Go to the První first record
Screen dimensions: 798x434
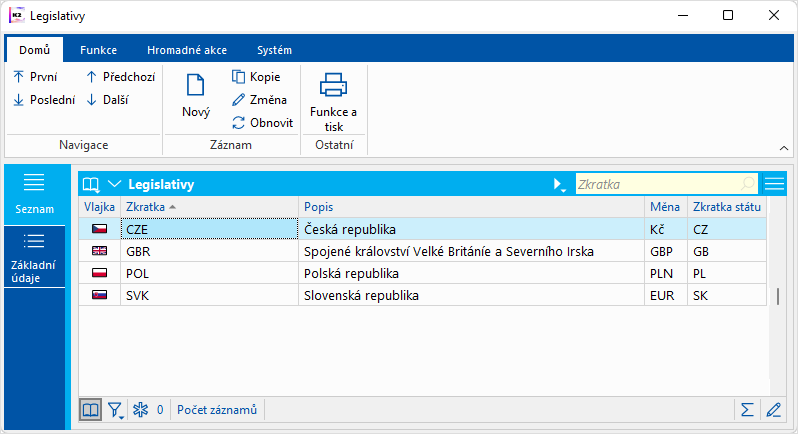pos(35,77)
